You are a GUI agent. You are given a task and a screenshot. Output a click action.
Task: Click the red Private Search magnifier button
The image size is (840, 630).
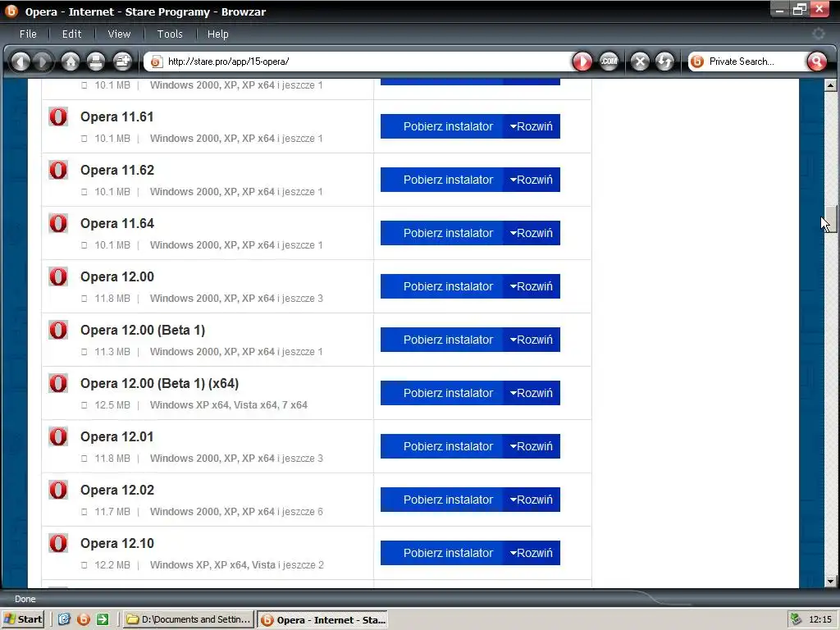click(816, 62)
